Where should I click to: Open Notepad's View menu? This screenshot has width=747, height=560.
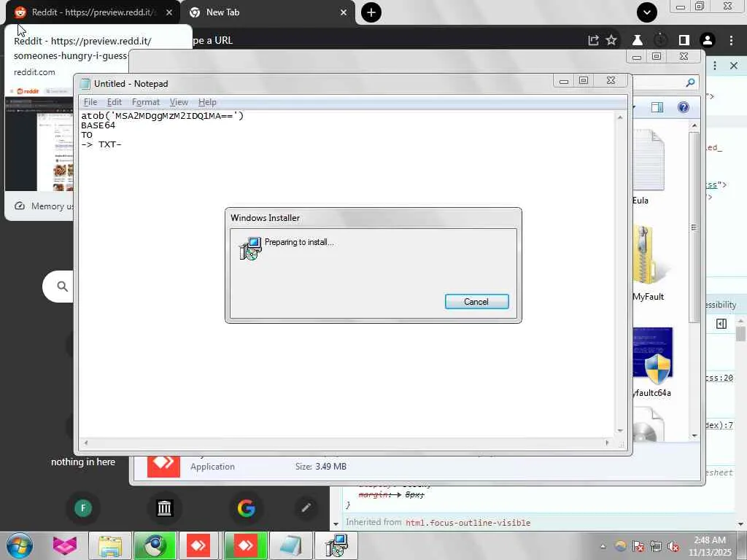pyautogui.click(x=179, y=102)
